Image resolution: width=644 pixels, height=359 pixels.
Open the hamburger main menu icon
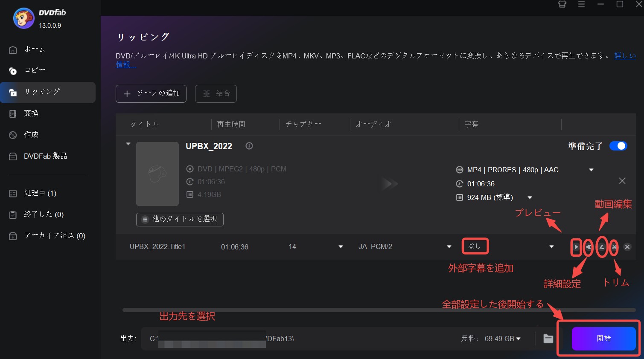point(581,4)
